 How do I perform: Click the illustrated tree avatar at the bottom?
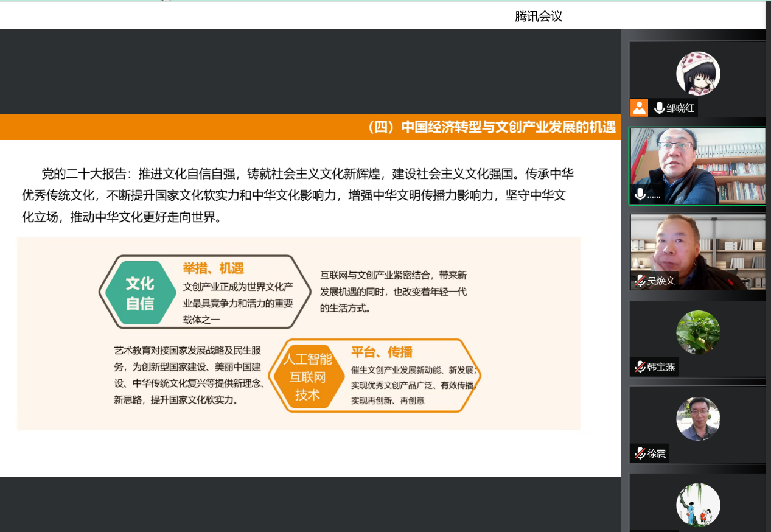[698, 505]
